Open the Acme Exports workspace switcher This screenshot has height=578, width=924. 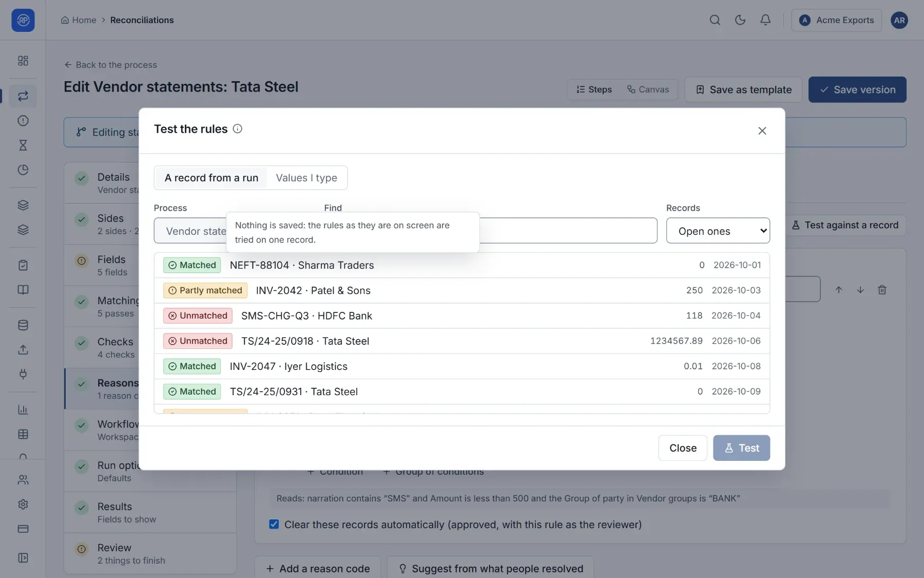pos(836,20)
